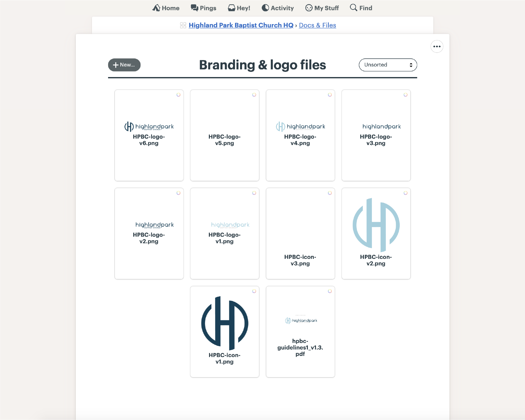Click the Pings chat bubbles icon
The image size is (525, 420).
click(x=194, y=8)
